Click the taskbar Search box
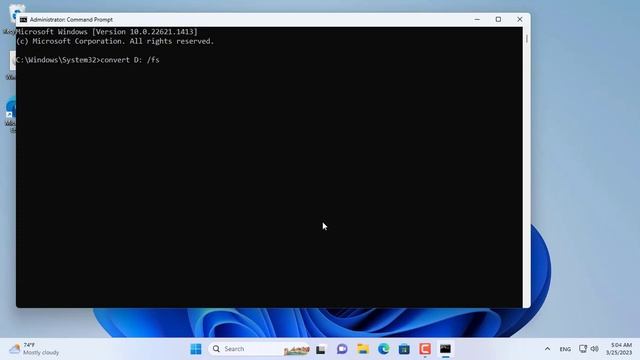640x360 pixels. coord(259,349)
